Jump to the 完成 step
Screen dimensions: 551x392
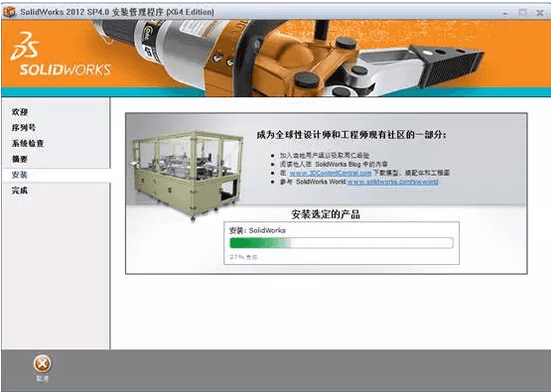tap(20, 191)
